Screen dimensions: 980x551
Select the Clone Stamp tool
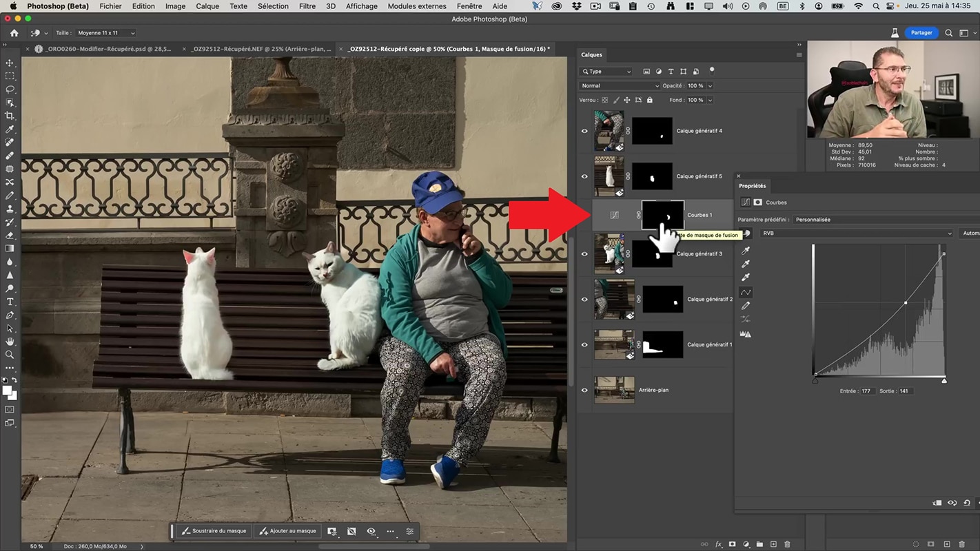pyautogui.click(x=10, y=209)
